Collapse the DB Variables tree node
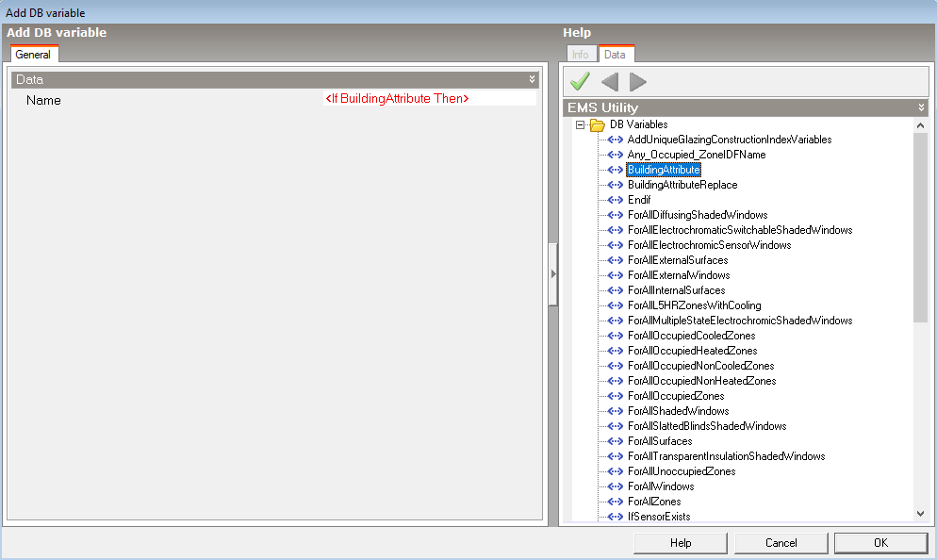The width and height of the screenshot is (937, 560). [580, 124]
